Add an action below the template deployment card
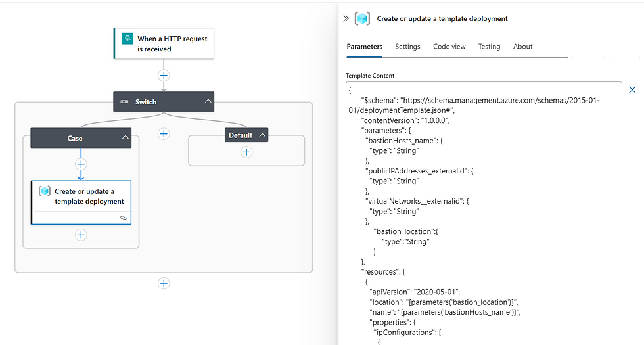Image resolution: width=644 pixels, height=345 pixels. pyautogui.click(x=81, y=235)
